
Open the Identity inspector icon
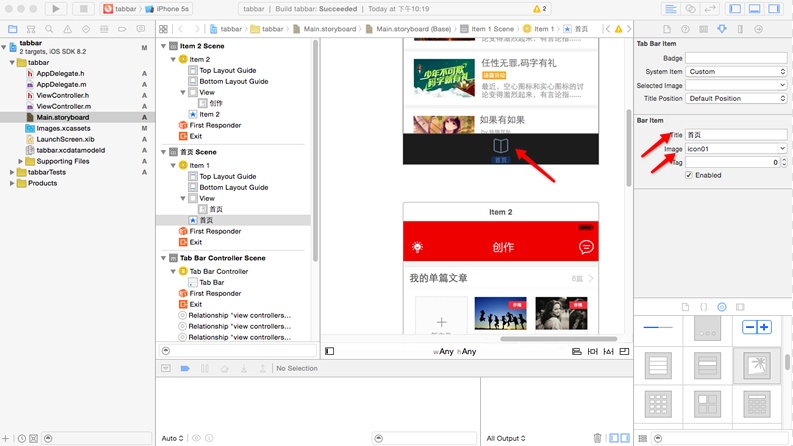[x=703, y=29]
